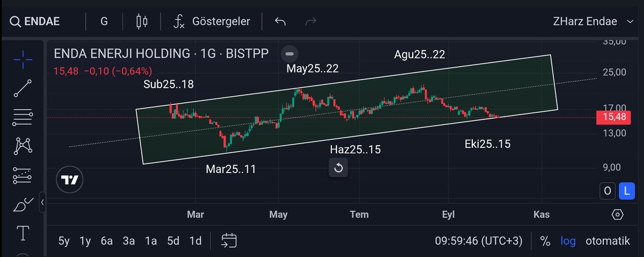
Task: Expand the ZHarz Endae layout dropdown
Action: pos(593,22)
